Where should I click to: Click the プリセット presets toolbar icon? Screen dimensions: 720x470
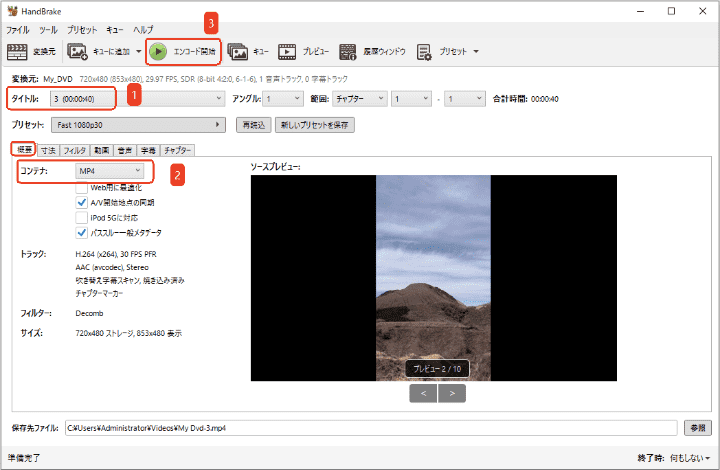[424, 51]
